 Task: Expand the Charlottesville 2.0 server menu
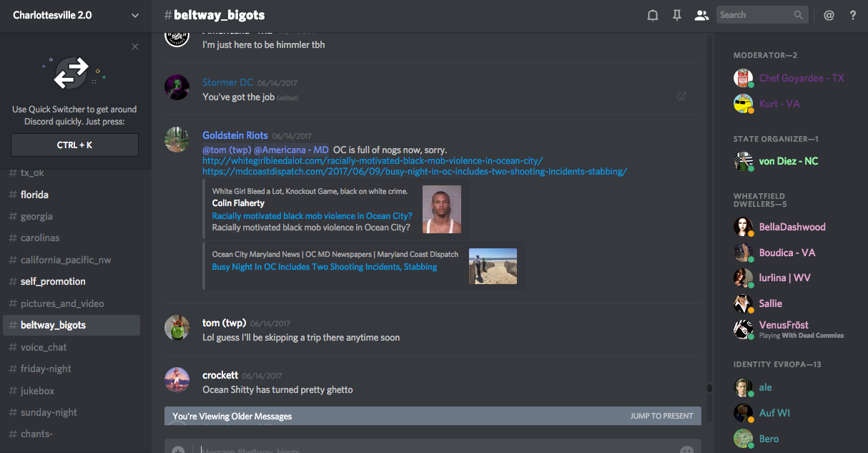point(135,15)
